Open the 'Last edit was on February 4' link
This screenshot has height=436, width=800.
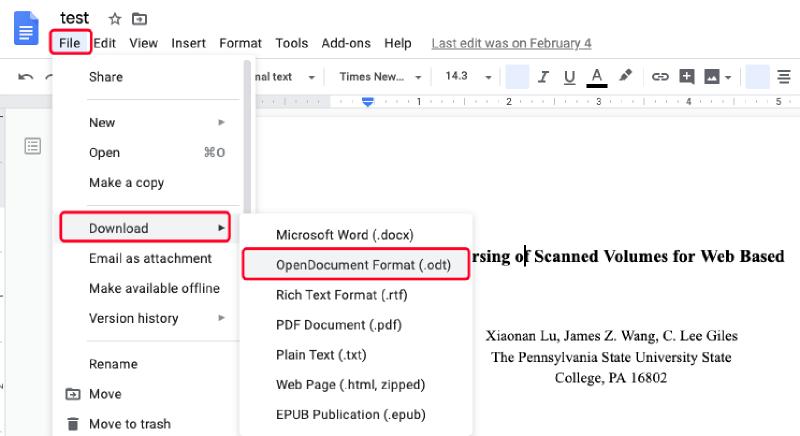(511, 43)
